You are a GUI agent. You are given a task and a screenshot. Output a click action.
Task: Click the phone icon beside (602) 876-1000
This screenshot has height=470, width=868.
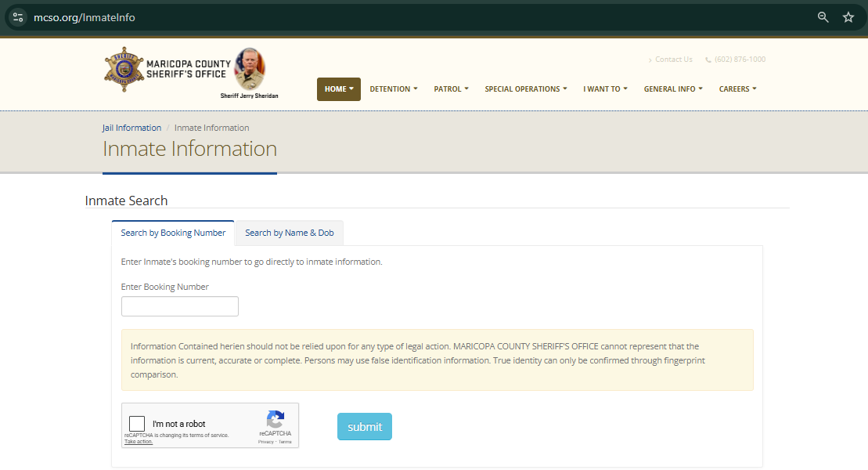point(708,60)
